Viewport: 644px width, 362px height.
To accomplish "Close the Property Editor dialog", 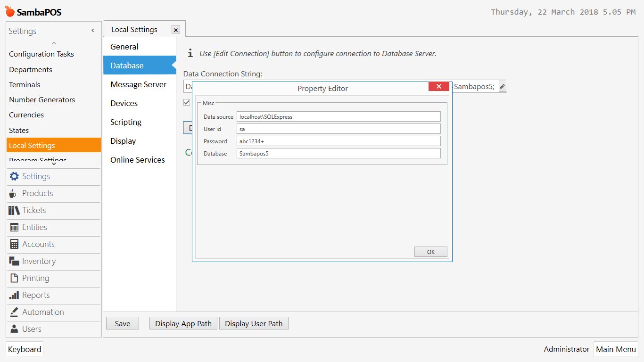I will point(439,86).
